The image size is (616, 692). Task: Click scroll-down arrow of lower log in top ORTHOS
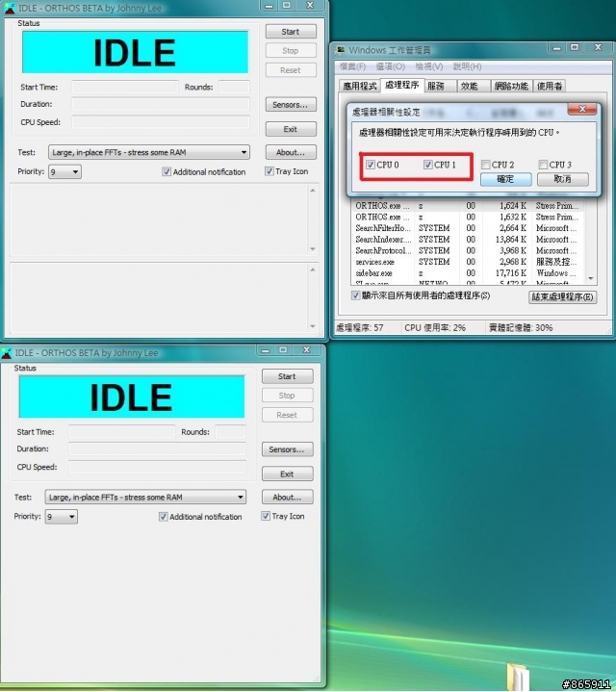pyautogui.click(x=313, y=326)
